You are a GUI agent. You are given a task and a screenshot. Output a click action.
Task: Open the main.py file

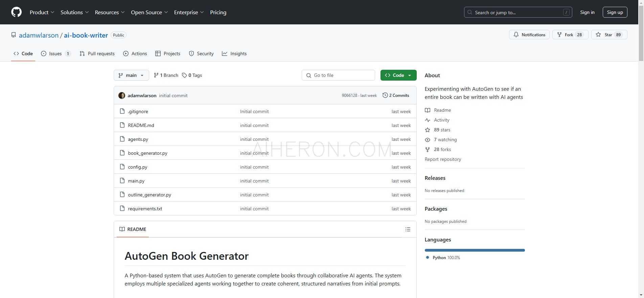[x=136, y=181]
